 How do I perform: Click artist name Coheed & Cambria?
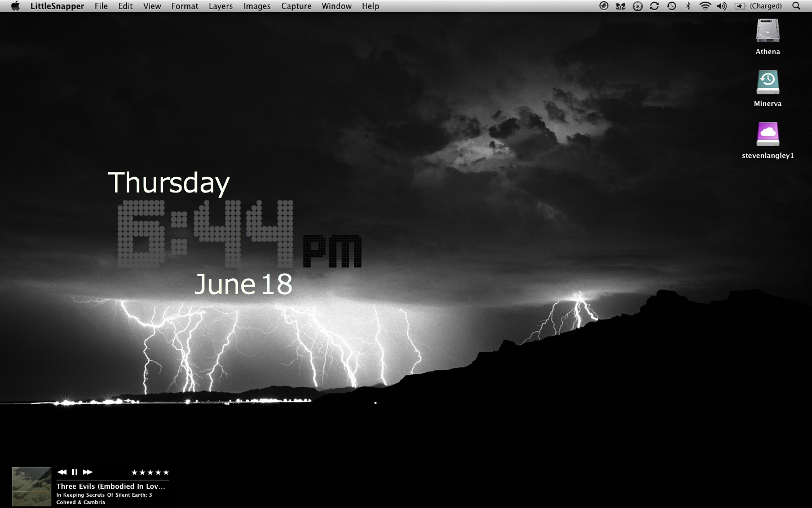click(81, 502)
